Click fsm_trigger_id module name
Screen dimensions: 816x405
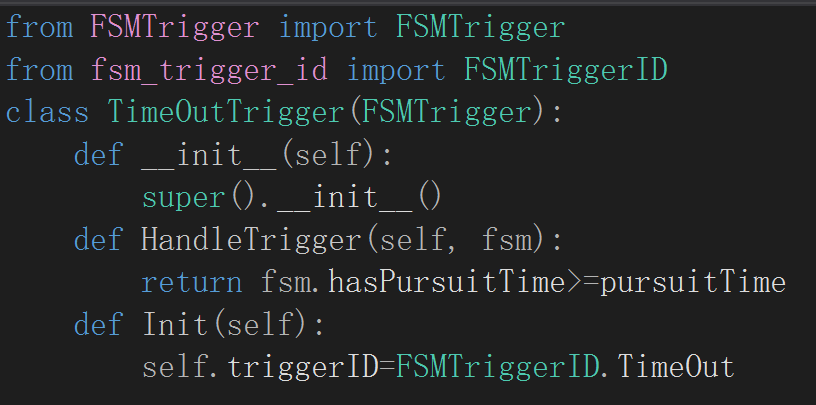(209, 70)
